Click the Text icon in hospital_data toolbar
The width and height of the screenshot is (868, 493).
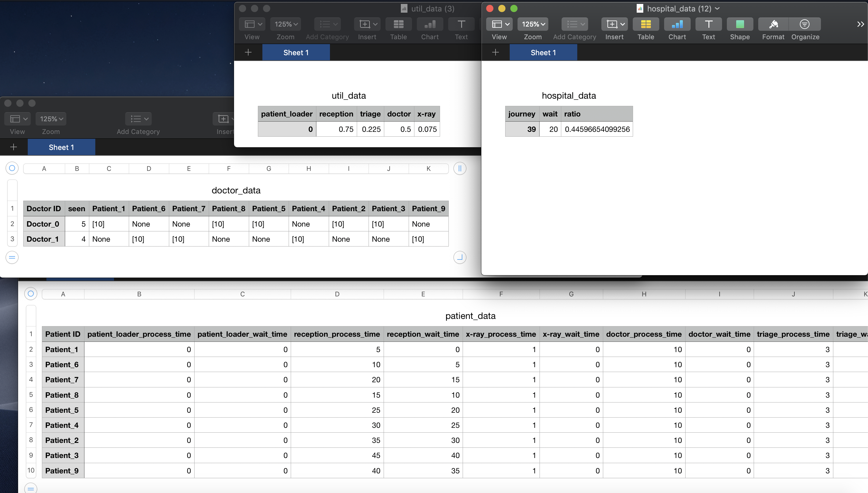pos(708,24)
